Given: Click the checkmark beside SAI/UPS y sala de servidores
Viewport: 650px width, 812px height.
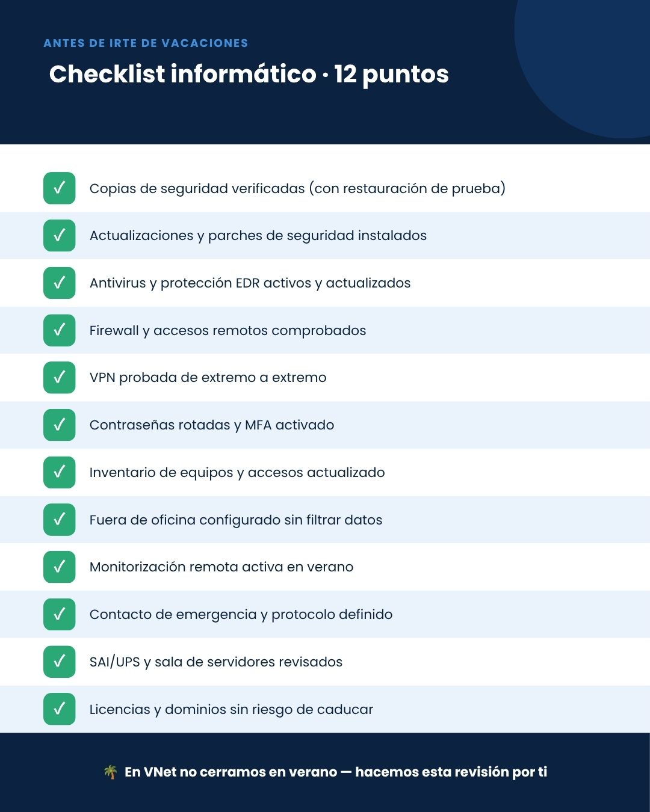Looking at the screenshot, I should click(x=59, y=662).
